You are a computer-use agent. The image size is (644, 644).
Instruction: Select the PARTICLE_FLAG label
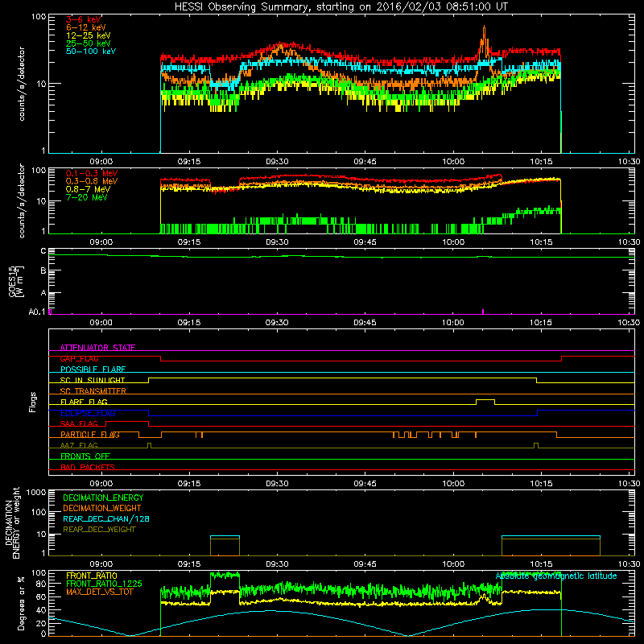tap(90, 435)
